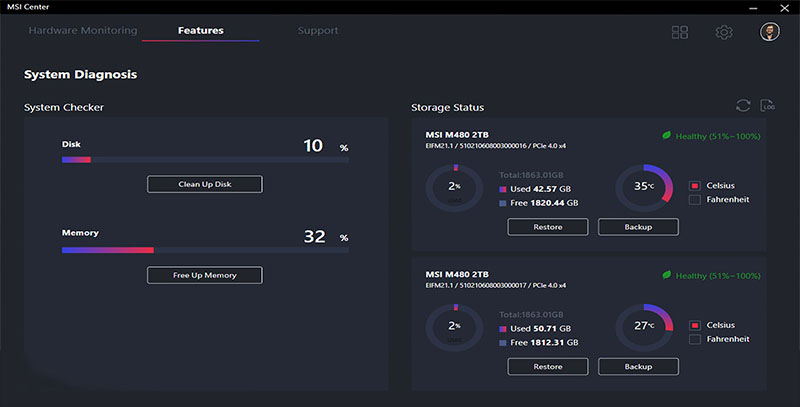Screen dimensions: 800x407
Task: Switch to Hardware Monitoring tab
Action: click(x=83, y=31)
